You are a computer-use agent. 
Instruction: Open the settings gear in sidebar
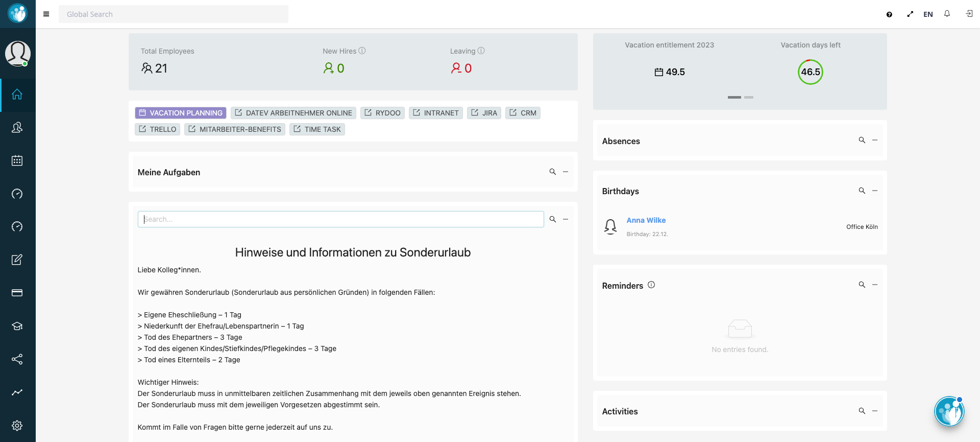(17, 425)
